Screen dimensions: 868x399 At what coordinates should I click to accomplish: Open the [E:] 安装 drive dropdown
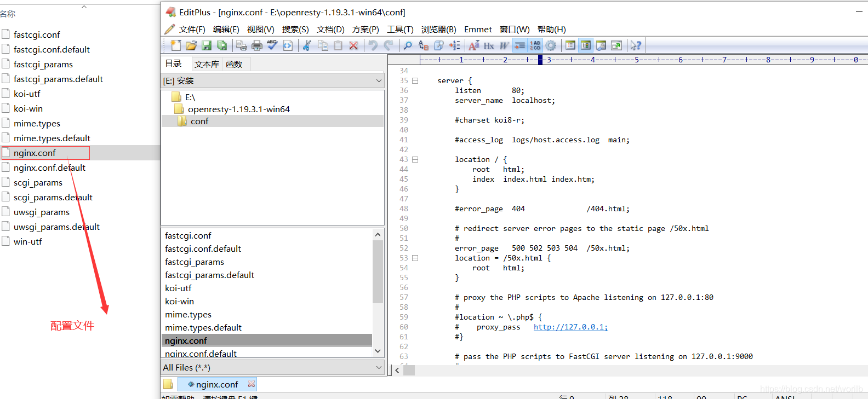(x=272, y=80)
